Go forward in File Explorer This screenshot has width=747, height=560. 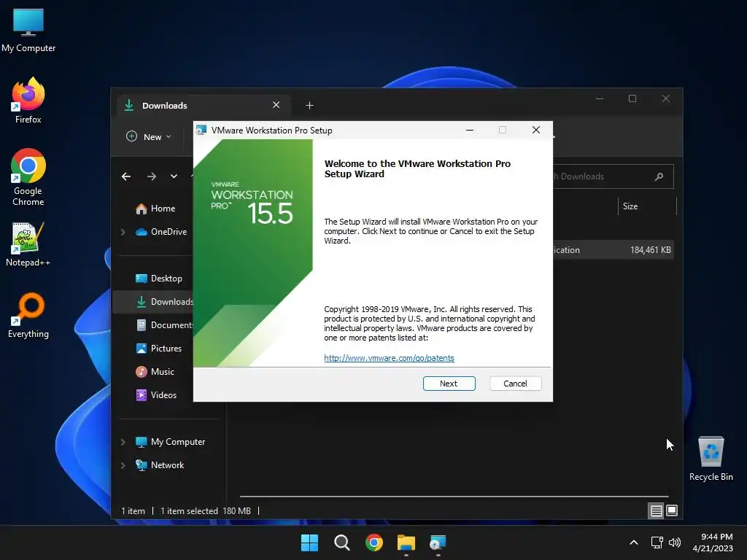[x=152, y=176]
